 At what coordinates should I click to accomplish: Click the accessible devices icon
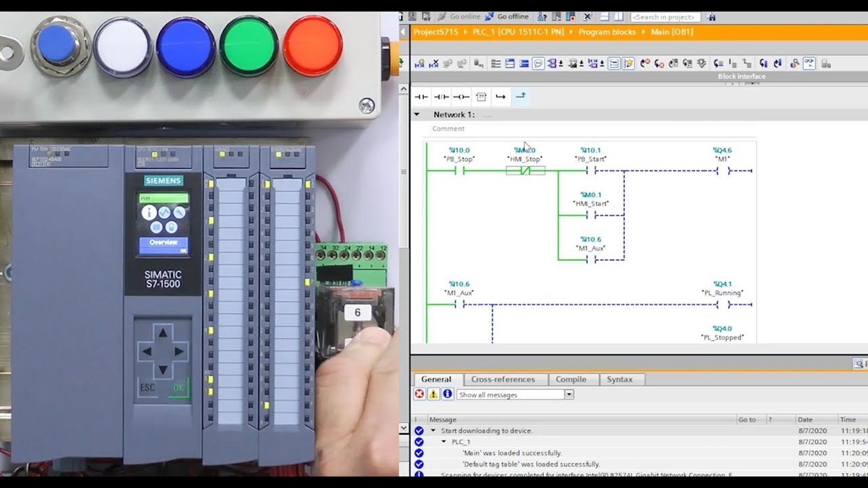tap(542, 17)
